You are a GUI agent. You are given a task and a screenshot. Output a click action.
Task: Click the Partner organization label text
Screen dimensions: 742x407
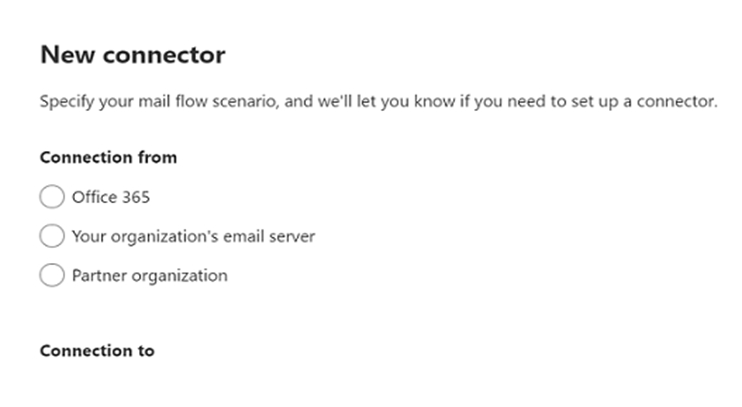(x=150, y=275)
